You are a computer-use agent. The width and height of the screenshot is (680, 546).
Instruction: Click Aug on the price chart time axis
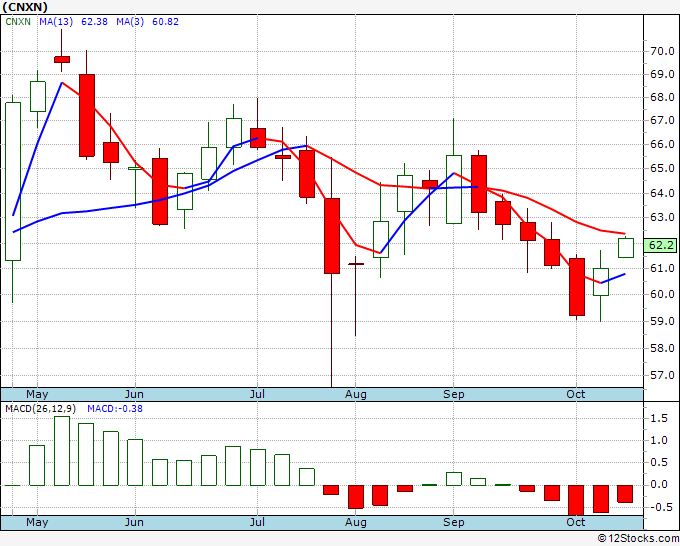coord(356,394)
